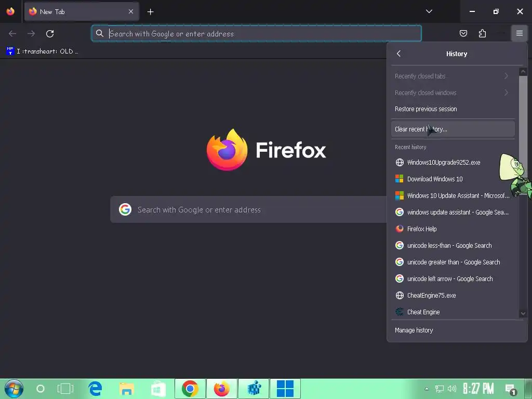Open File Explorer from taskbar
The image size is (532, 399).
coord(127,389)
